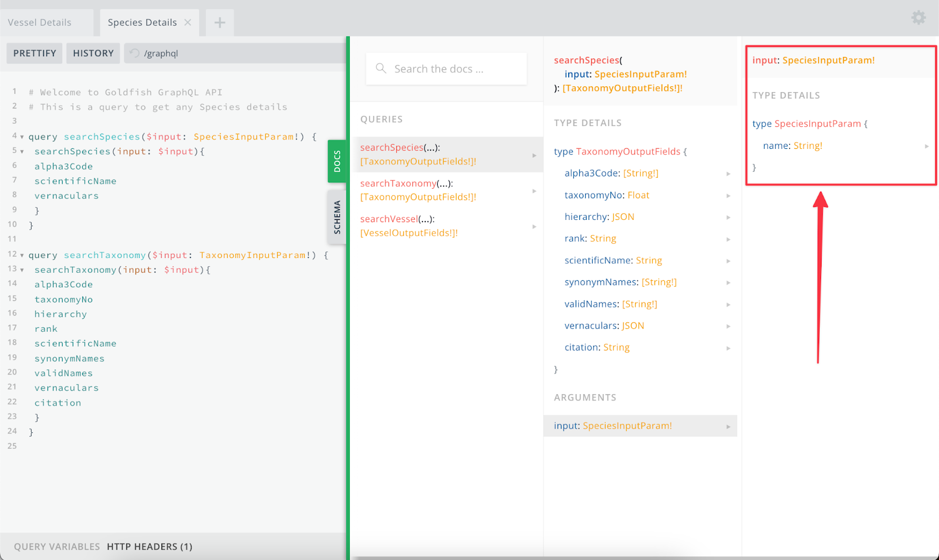Viewport: 939px width, 560px height.
Task: Open synonymNames: [String!] field details
Action: 640,282
